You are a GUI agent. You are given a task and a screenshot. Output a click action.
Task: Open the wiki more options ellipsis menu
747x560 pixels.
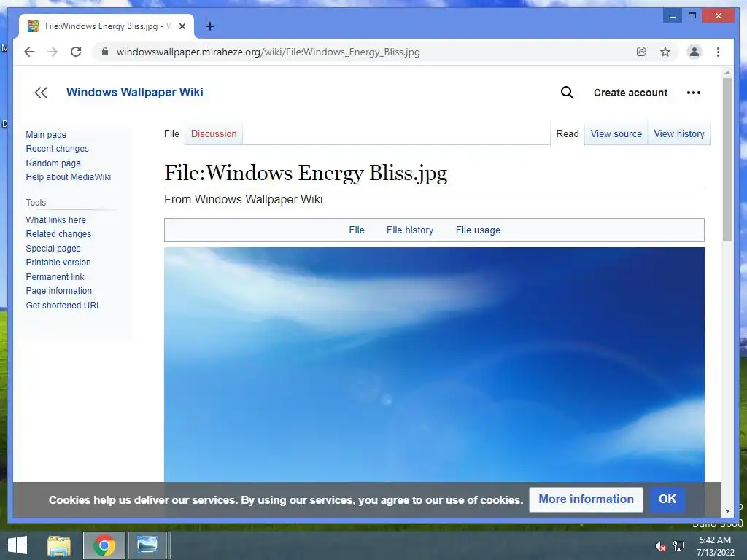pos(693,93)
